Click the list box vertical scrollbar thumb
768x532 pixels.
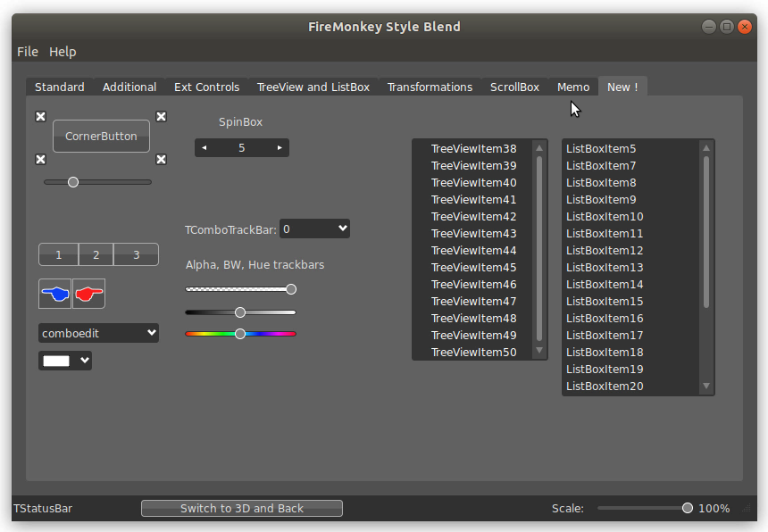(706, 232)
